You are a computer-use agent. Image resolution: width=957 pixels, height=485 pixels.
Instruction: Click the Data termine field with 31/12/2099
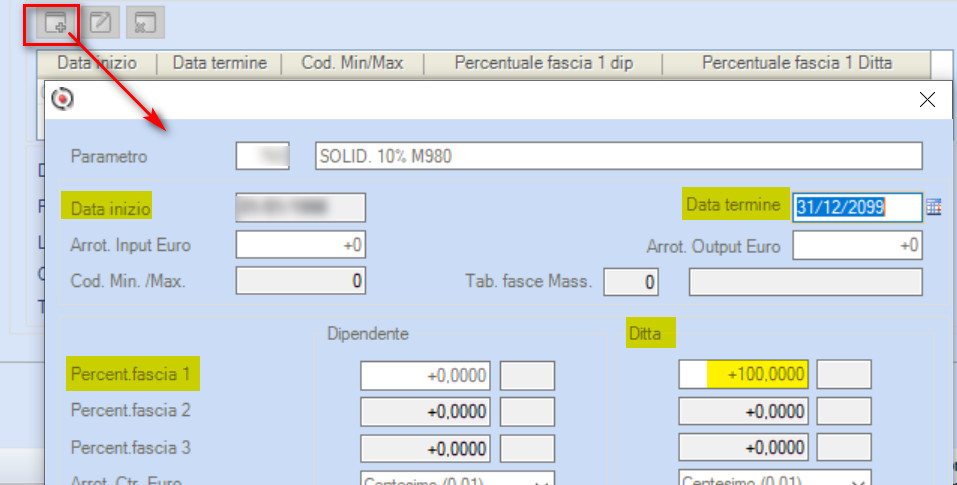[x=858, y=207]
